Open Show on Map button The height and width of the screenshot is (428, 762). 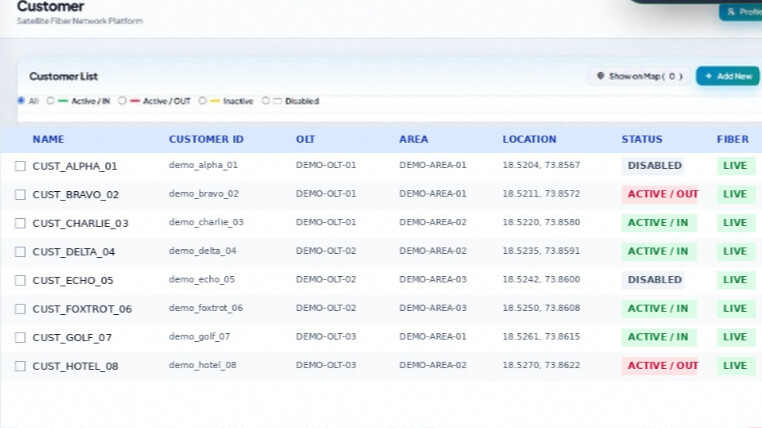640,76
